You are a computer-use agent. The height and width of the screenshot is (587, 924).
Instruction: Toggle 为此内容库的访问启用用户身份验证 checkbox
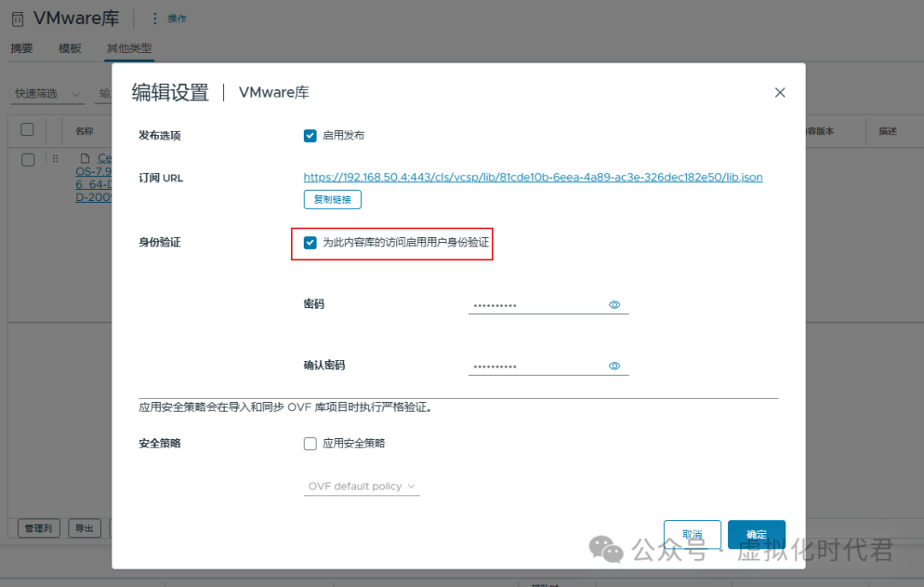(x=310, y=242)
